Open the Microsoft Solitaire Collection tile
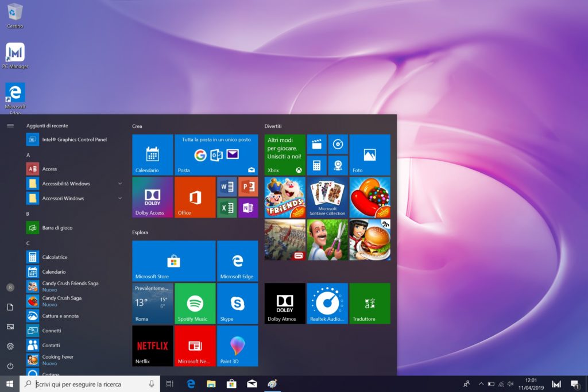Screen dimensions: 588x392 pyautogui.click(x=327, y=197)
